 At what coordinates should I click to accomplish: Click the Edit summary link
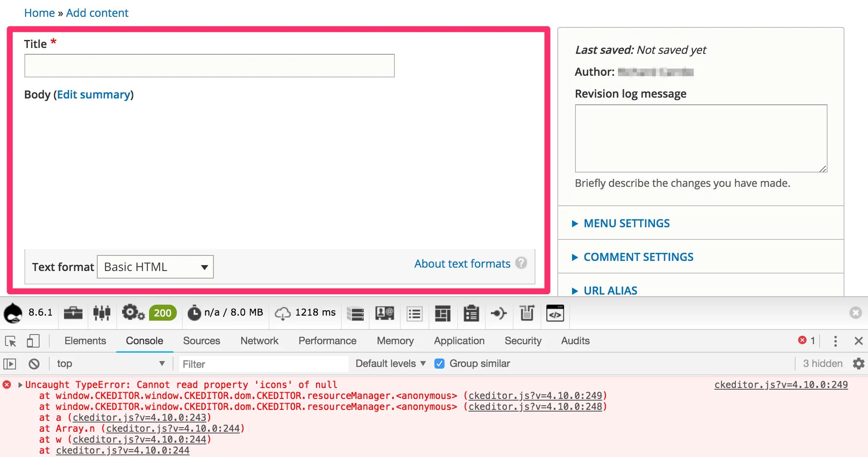(93, 95)
